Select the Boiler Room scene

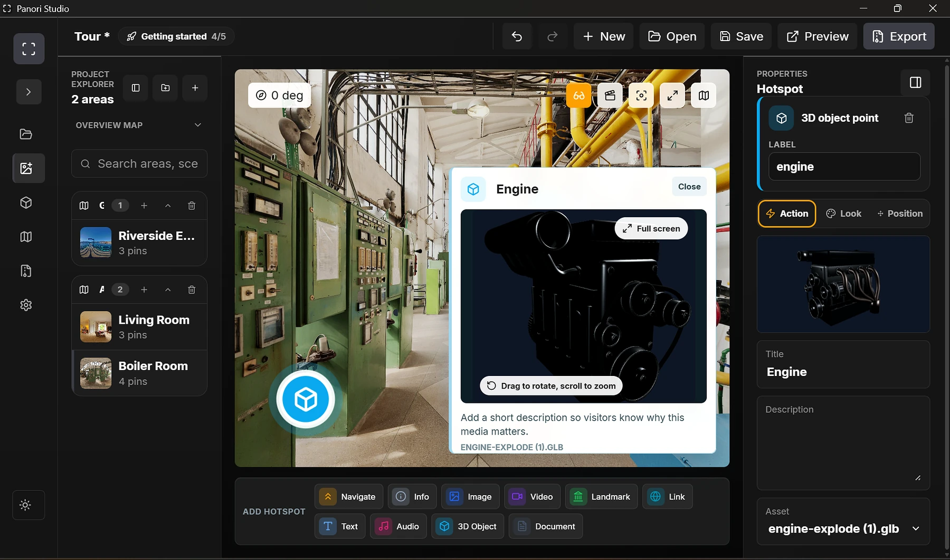pyautogui.click(x=140, y=373)
